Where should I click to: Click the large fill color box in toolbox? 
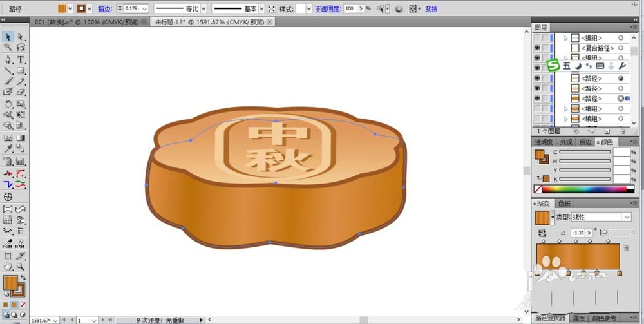(x=10, y=283)
